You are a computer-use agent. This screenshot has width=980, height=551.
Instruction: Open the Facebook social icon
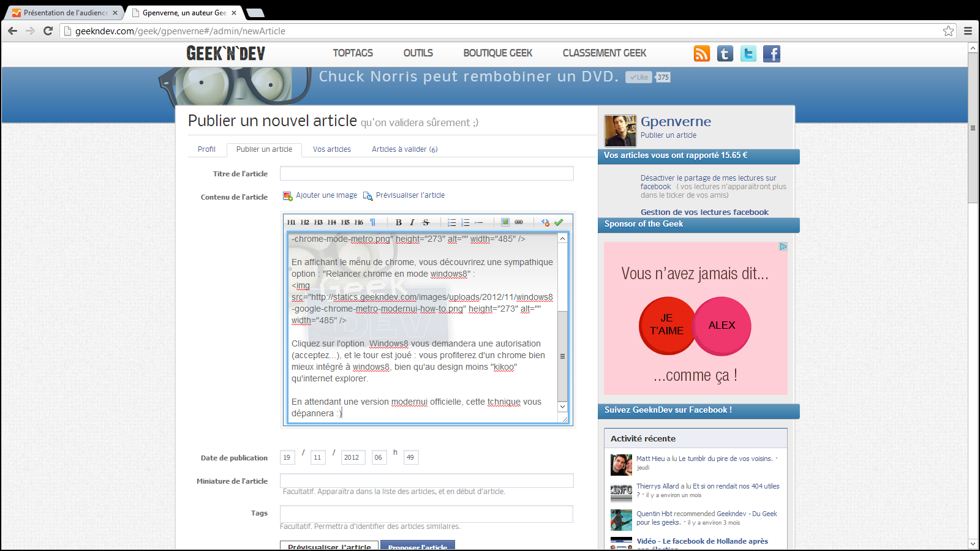coord(772,54)
